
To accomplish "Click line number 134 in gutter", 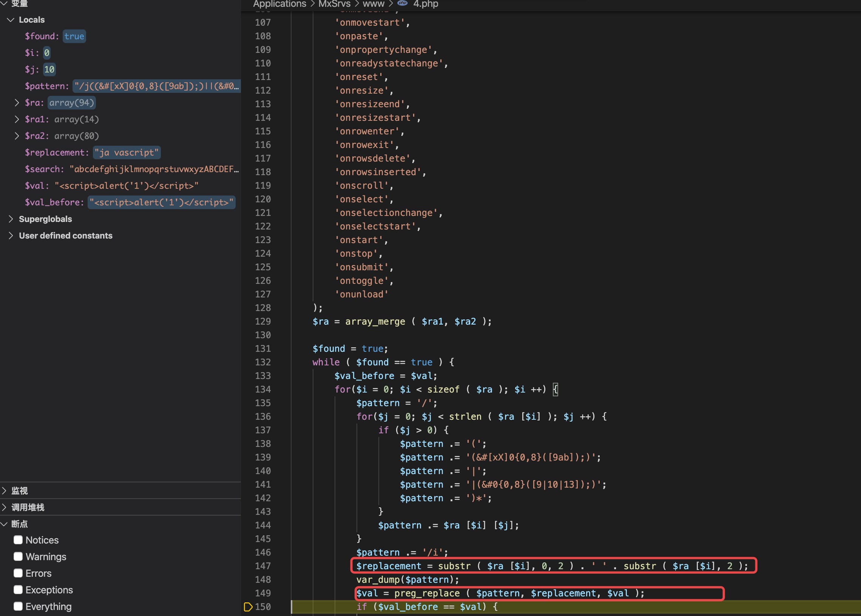I will coord(262,390).
